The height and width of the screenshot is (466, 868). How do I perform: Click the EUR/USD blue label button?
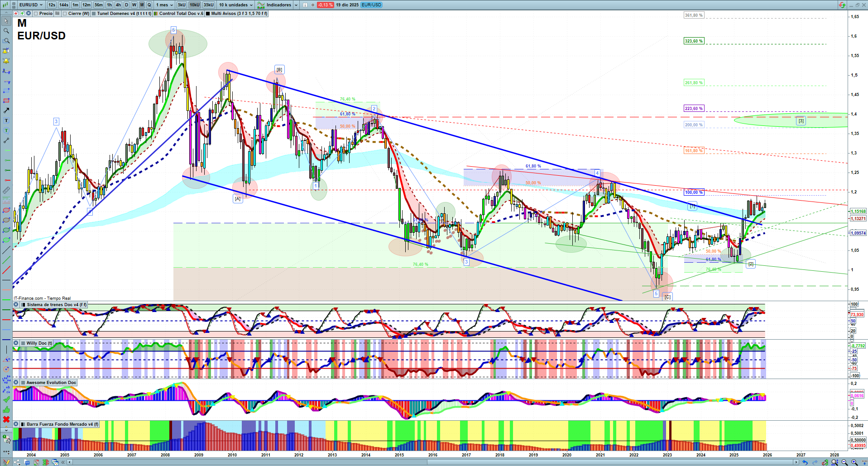point(372,5)
